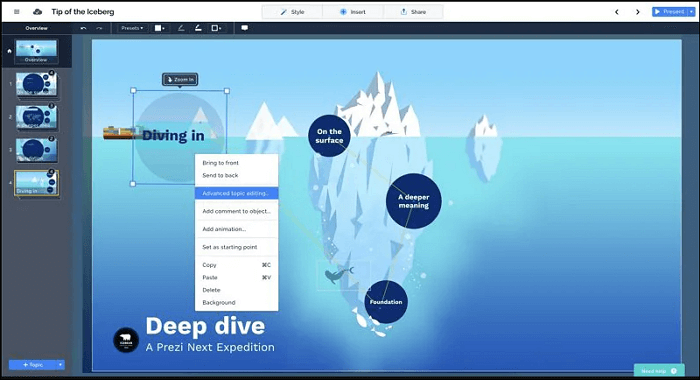Click the home icon beside Overview thumbnail
This screenshot has width=700, height=380.
coord(9,51)
